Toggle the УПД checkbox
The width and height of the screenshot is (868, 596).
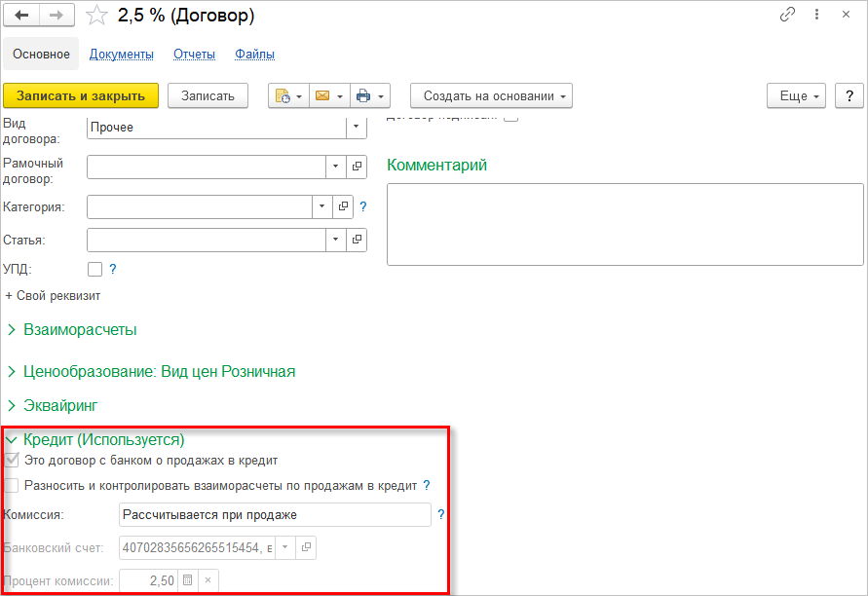95,269
